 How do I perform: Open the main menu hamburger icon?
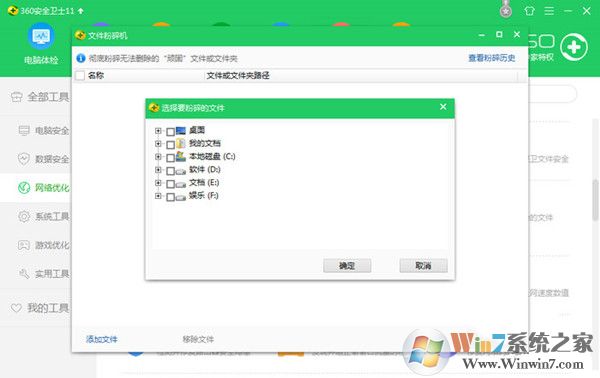click(549, 11)
